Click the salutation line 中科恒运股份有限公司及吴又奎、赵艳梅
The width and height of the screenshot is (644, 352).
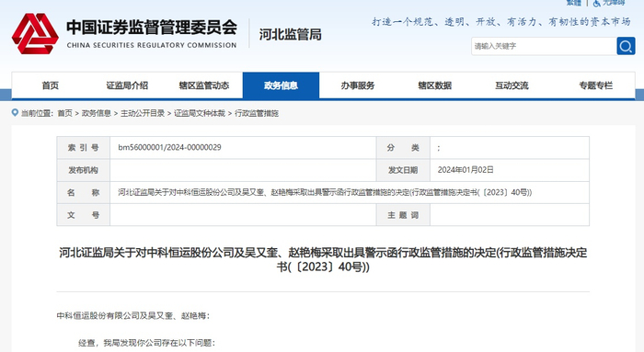pyautogui.click(x=133, y=315)
